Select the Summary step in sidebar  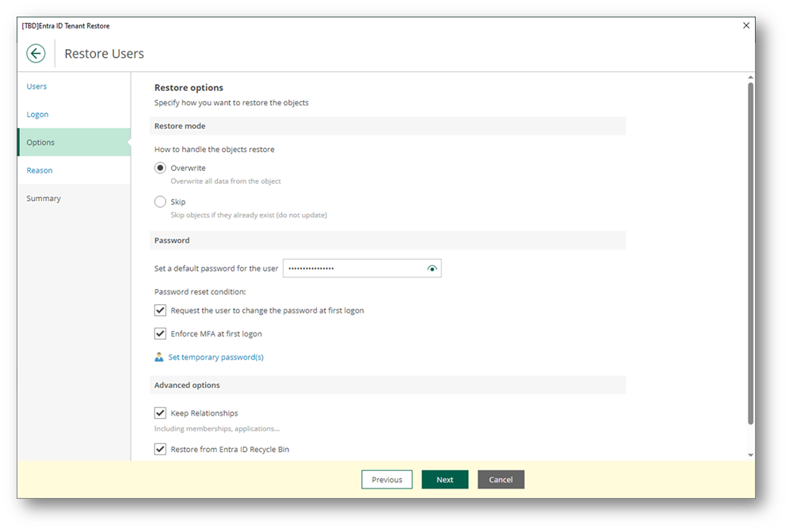(x=44, y=199)
